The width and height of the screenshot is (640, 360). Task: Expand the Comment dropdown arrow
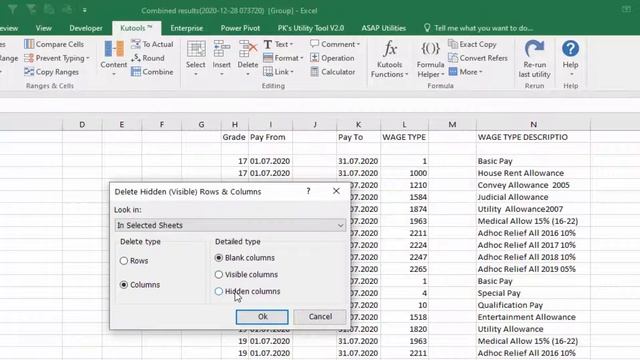click(x=358, y=44)
